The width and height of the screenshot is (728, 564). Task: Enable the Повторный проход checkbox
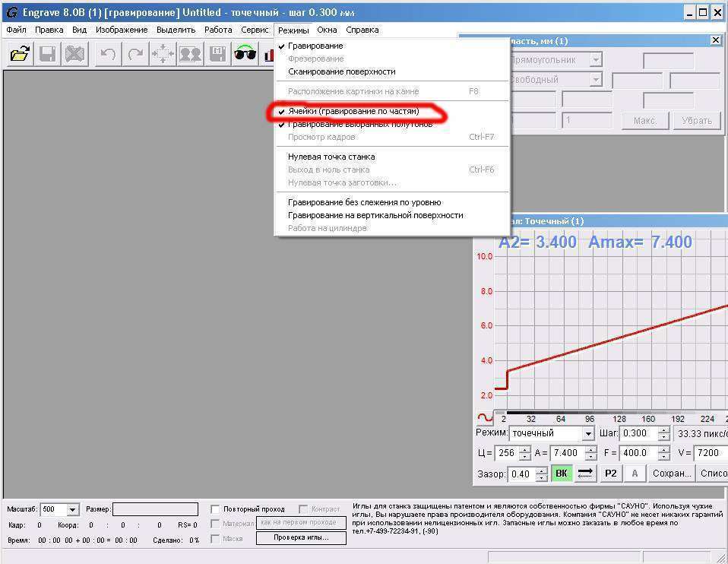[x=216, y=509]
